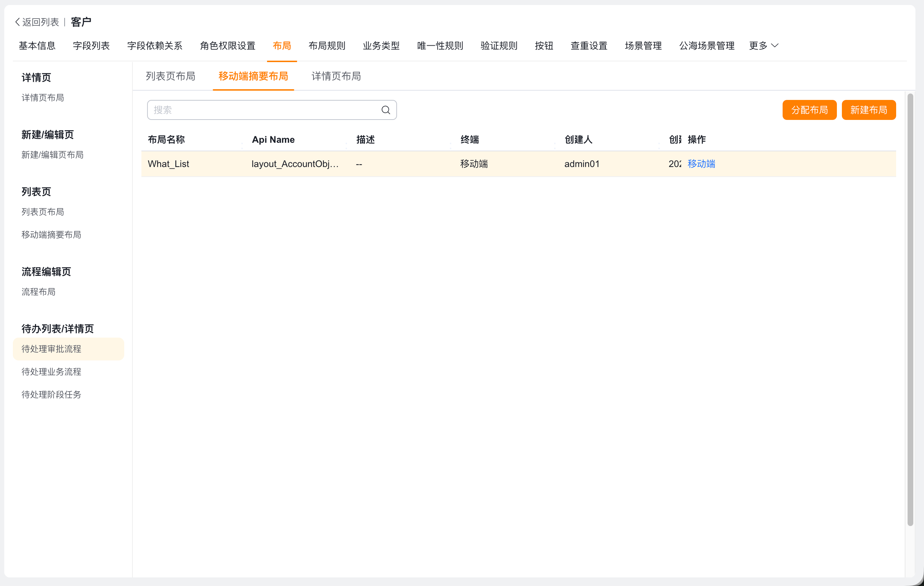Open the 验证规则 tab
Viewport: 924px width, 586px height.
tap(499, 46)
